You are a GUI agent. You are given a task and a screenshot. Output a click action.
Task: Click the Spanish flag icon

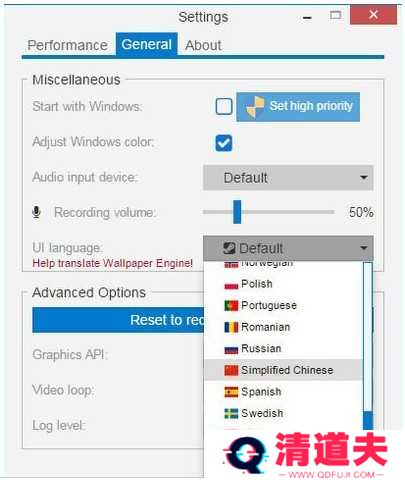[x=231, y=392]
